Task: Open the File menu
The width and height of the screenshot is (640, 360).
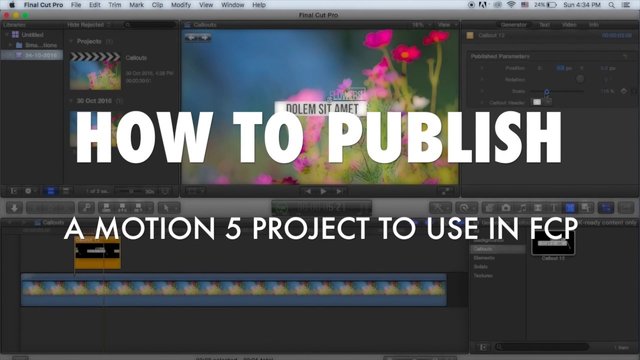Action: coord(76,5)
